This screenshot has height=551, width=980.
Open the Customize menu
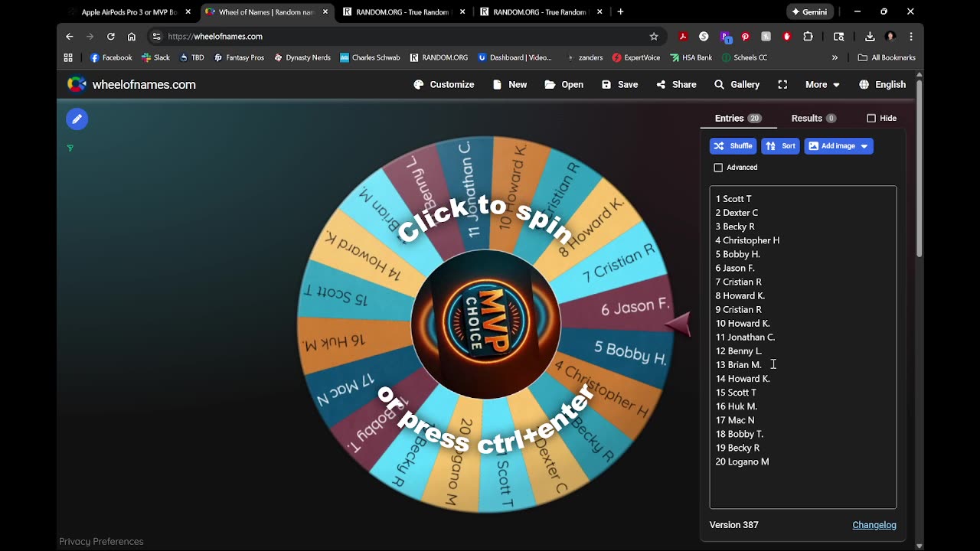[x=444, y=84]
